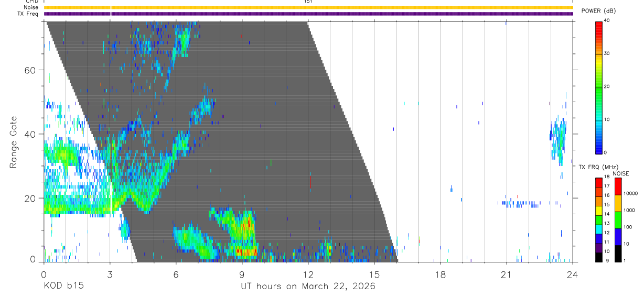Click the purple TX Freq strip above the plot
The width and height of the screenshot is (644, 297).
coord(308,14)
